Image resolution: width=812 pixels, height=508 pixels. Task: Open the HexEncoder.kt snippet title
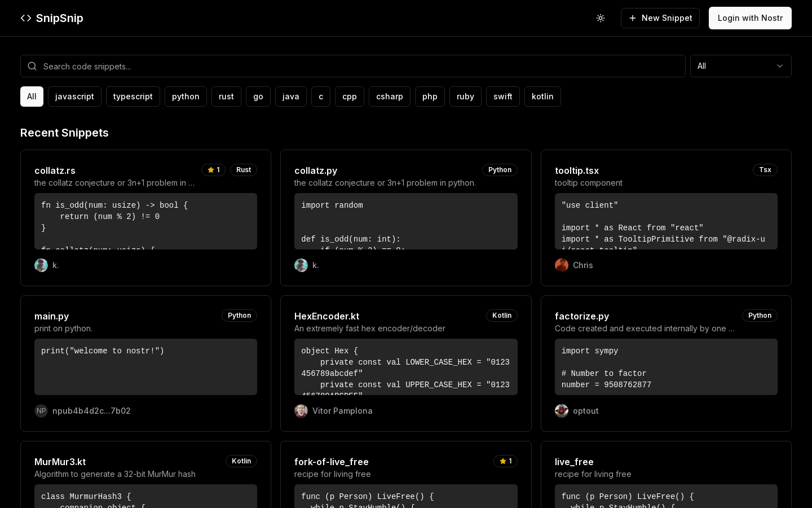click(326, 316)
